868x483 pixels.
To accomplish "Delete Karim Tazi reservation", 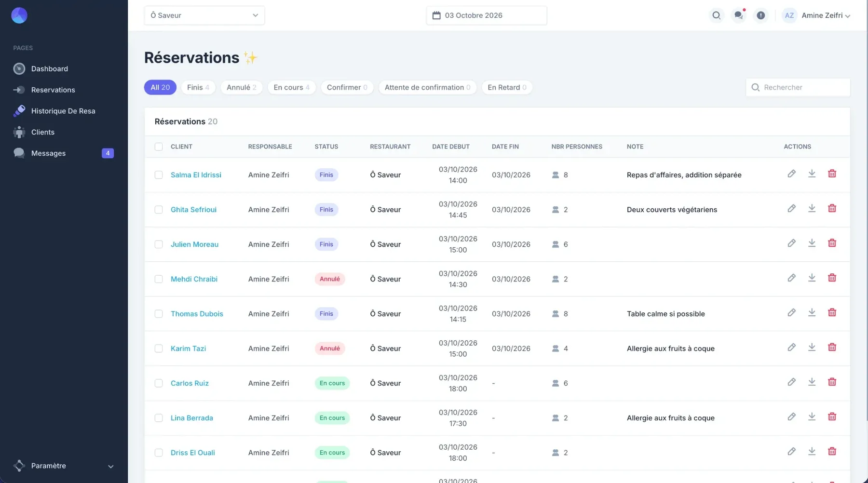I will coord(832,347).
